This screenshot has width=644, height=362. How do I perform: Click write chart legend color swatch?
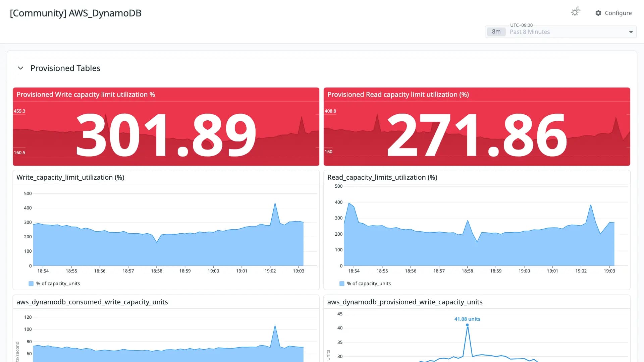tap(31, 284)
